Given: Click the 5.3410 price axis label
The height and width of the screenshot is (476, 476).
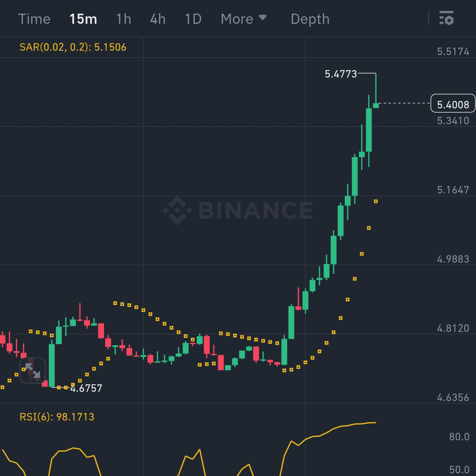Looking at the screenshot, I should point(453,121).
